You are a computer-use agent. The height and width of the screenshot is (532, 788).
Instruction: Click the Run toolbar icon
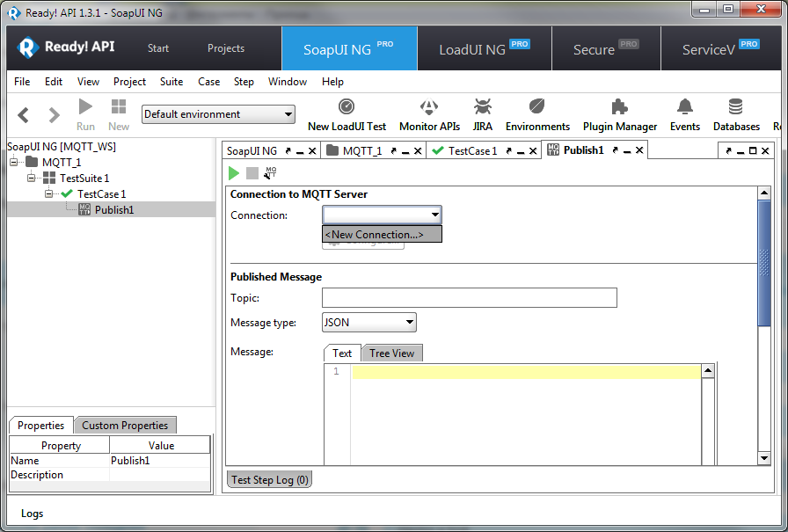85,115
